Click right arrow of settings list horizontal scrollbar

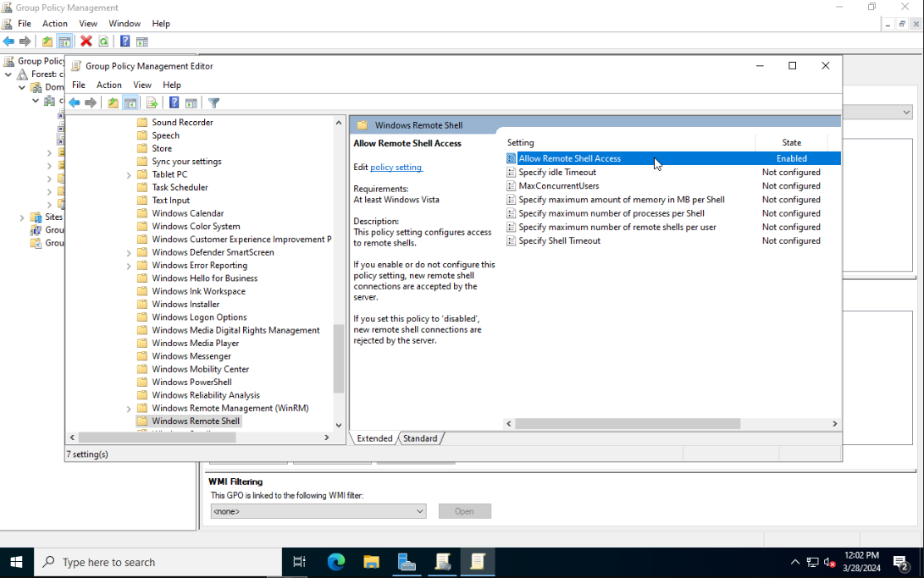834,424
